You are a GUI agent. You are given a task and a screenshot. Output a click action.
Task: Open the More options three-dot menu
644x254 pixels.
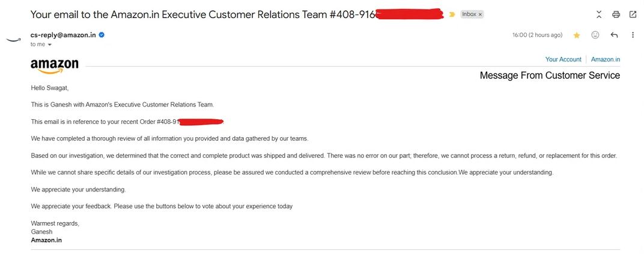(633, 35)
